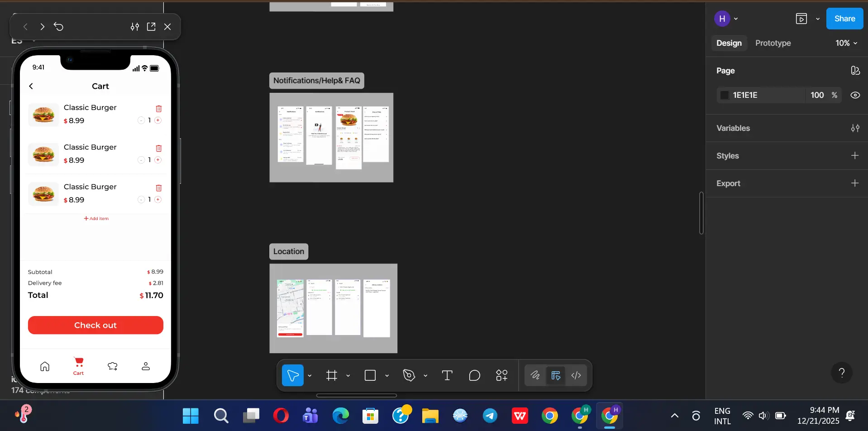Select the Comment tool
This screenshot has width=868, height=431.
click(474, 375)
